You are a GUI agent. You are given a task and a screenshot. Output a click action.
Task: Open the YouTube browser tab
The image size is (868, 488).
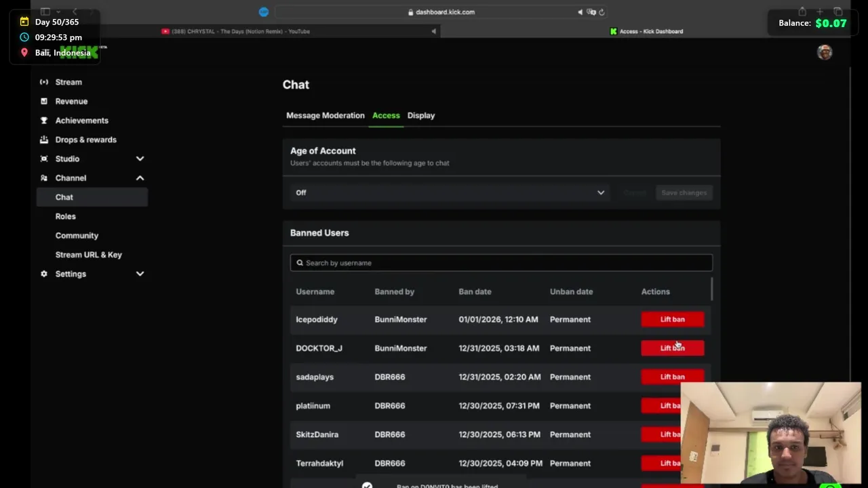click(237, 31)
